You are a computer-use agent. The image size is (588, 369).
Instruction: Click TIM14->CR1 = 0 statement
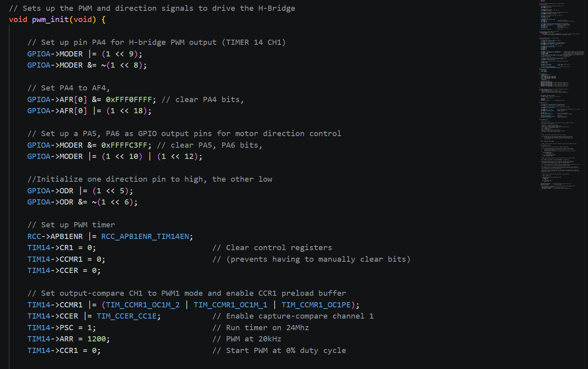62,248
